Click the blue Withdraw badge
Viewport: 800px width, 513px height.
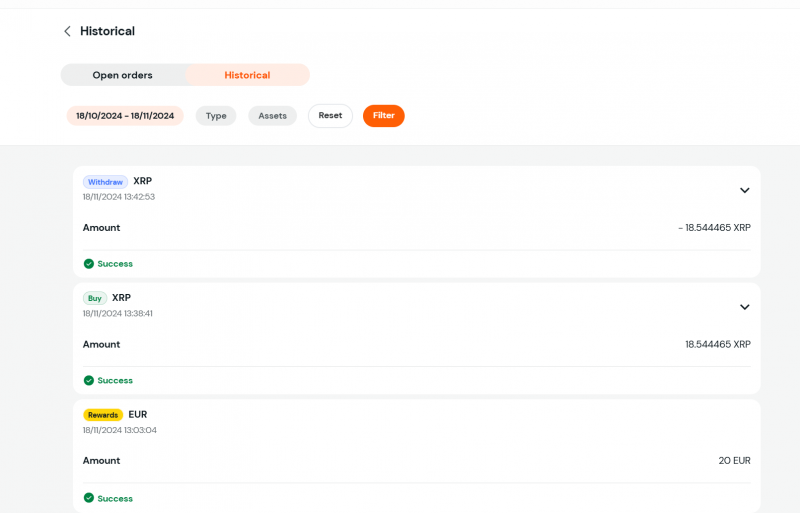point(105,182)
